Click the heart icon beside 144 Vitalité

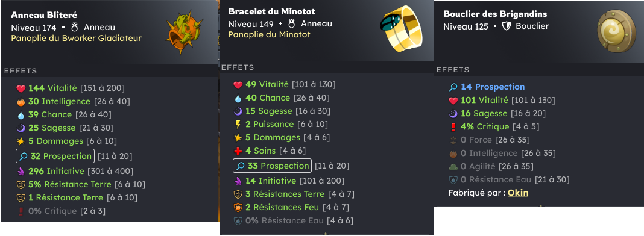21,88
